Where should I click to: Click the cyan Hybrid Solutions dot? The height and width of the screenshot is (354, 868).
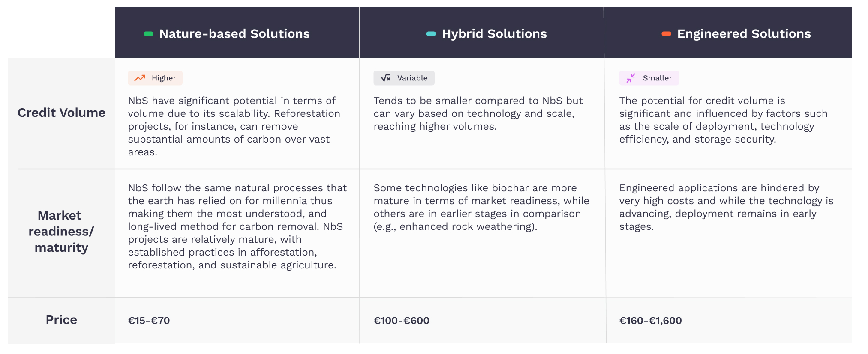coord(431,34)
